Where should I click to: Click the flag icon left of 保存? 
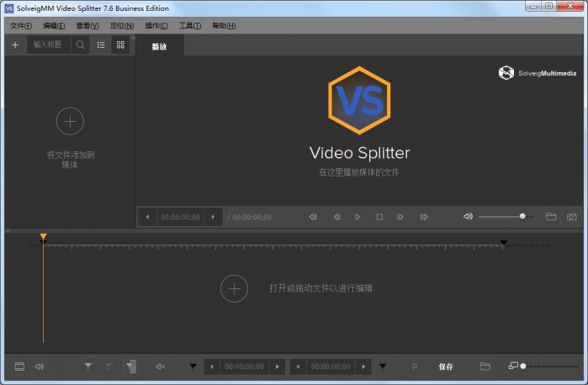pyautogui.click(x=415, y=367)
